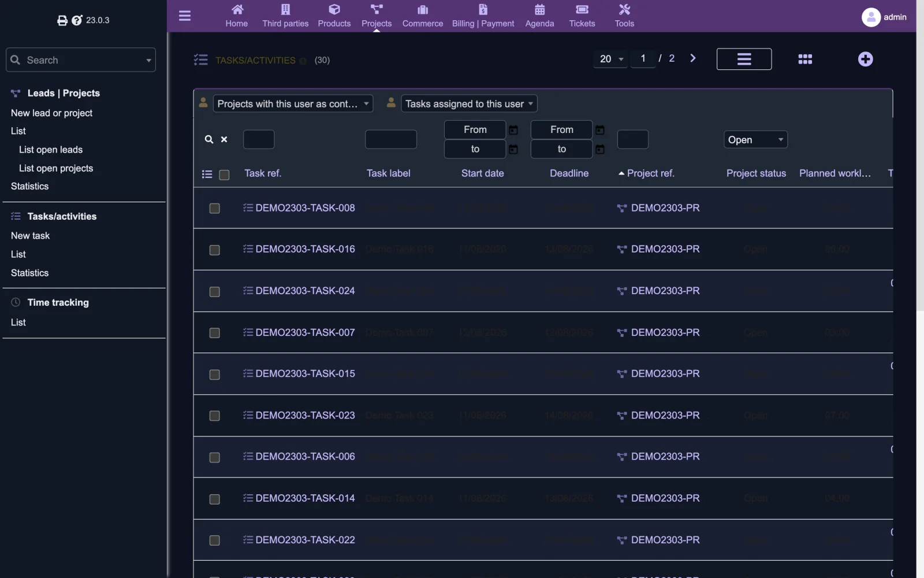Click the tasks list icon beside TASKS/ACTIVITIES title
The image size is (924, 578).
coord(200,60)
